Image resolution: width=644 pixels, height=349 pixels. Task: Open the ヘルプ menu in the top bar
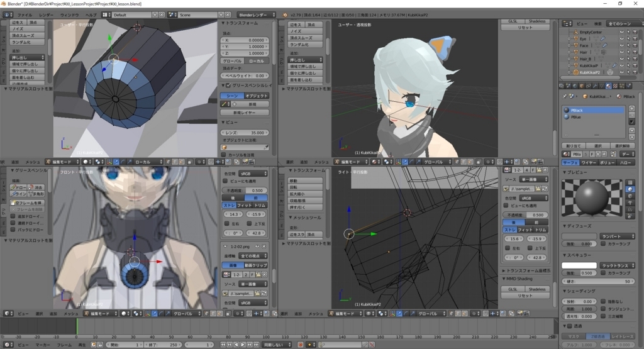point(91,15)
